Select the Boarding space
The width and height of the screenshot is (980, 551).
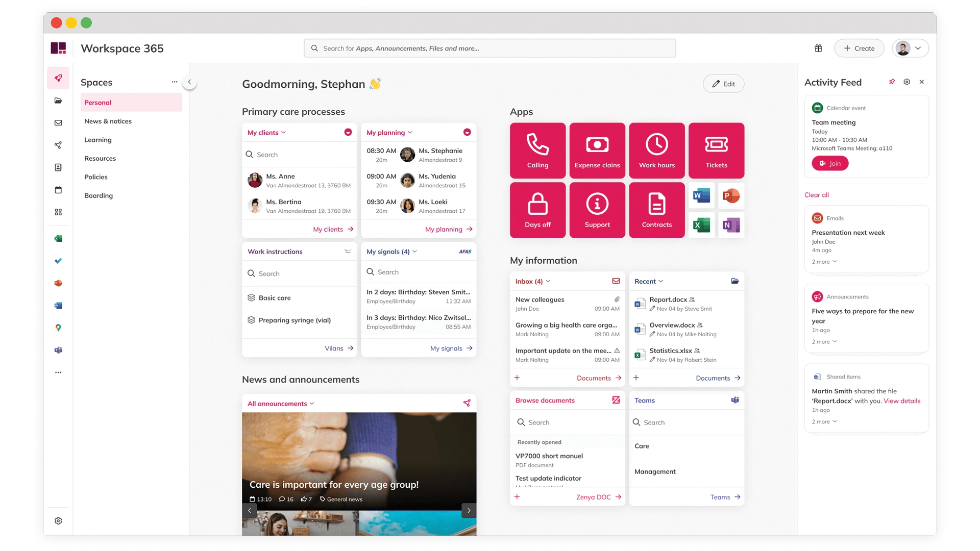(x=131, y=196)
